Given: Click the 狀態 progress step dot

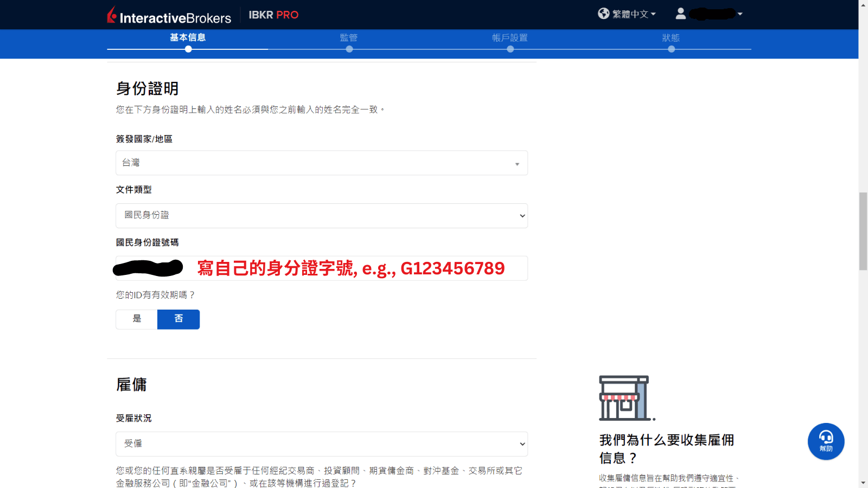Looking at the screenshot, I should pos(672,49).
